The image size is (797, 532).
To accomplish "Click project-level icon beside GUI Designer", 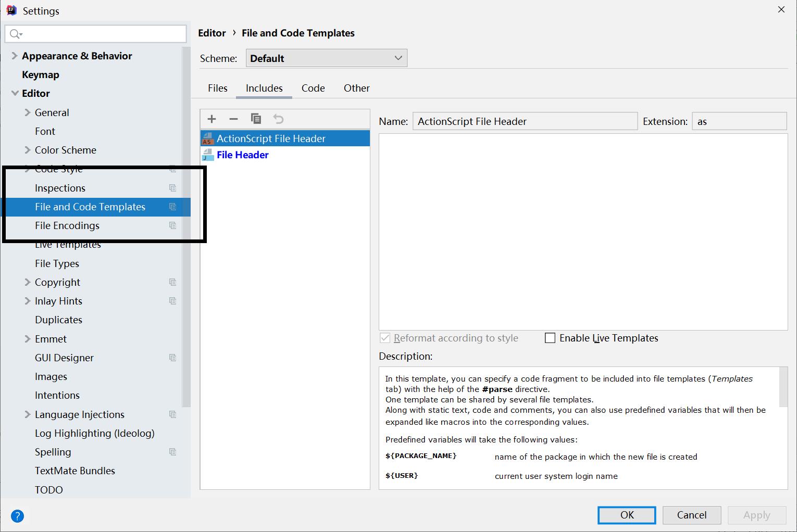I will click(x=173, y=358).
